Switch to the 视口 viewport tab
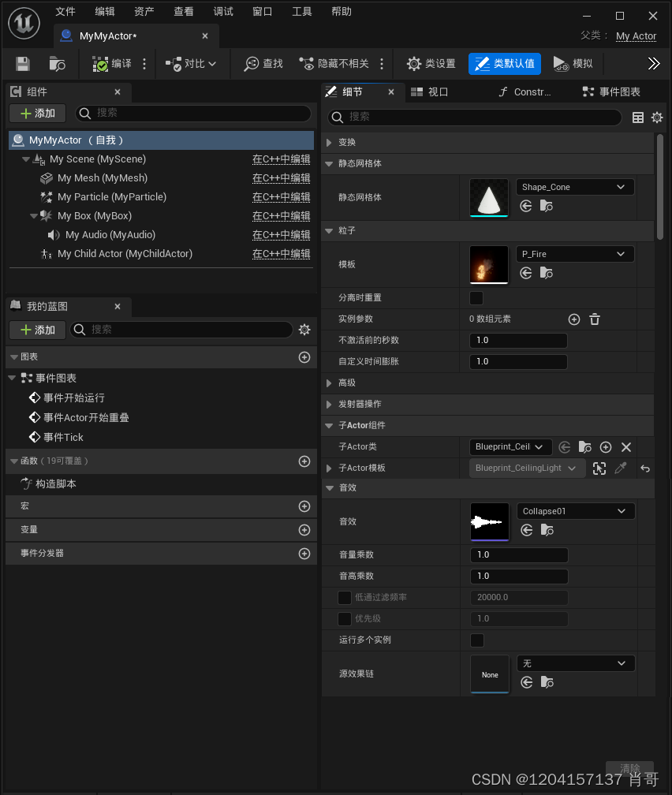Screen dimensions: 672x795 [430, 91]
